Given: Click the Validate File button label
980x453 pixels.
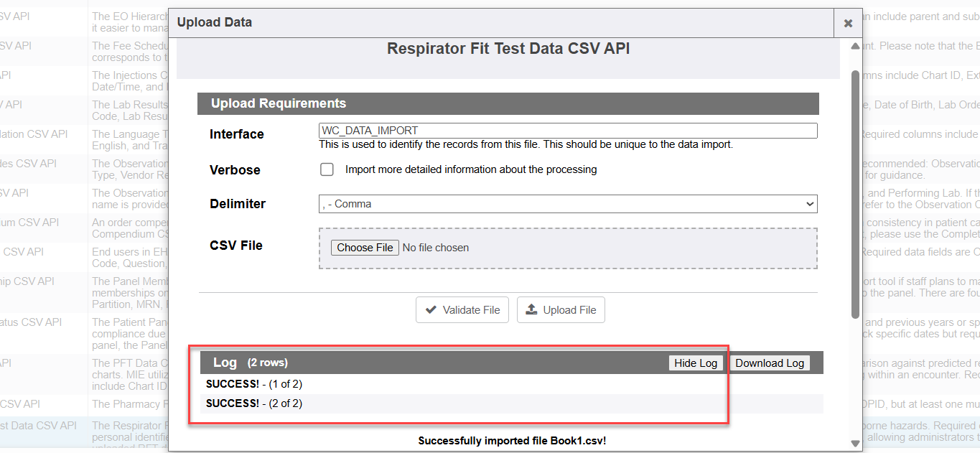Looking at the screenshot, I should 471,310.
